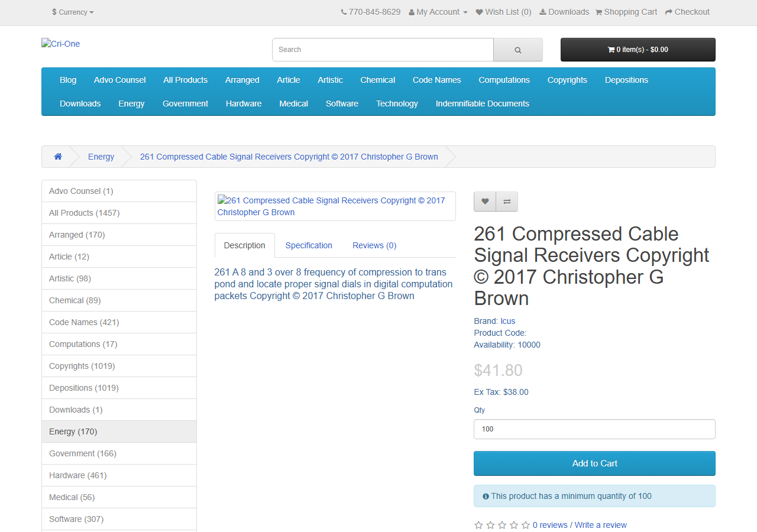Select Software (307) sidebar category

(119, 519)
